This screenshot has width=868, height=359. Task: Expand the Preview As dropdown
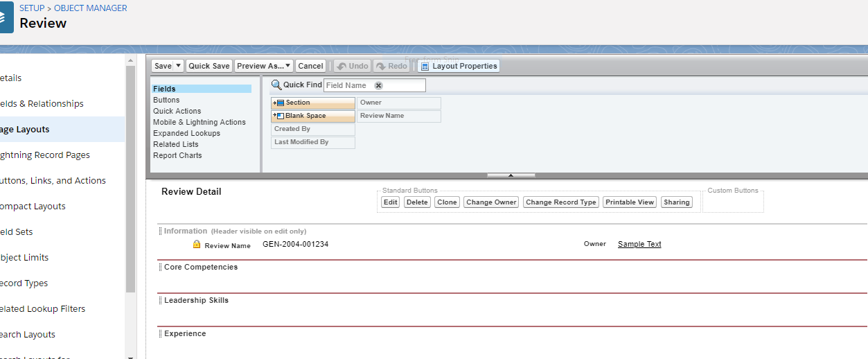point(287,66)
